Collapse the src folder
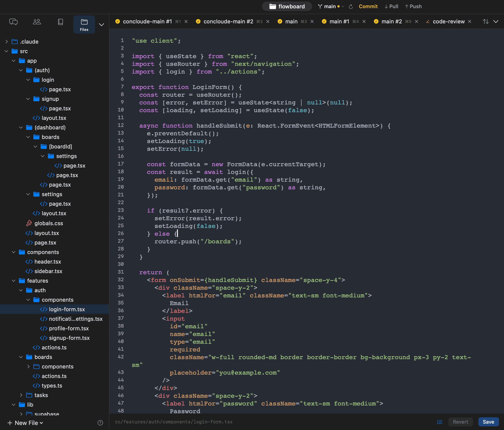The width and height of the screenshot is (504, 430). tap(7, 51)
